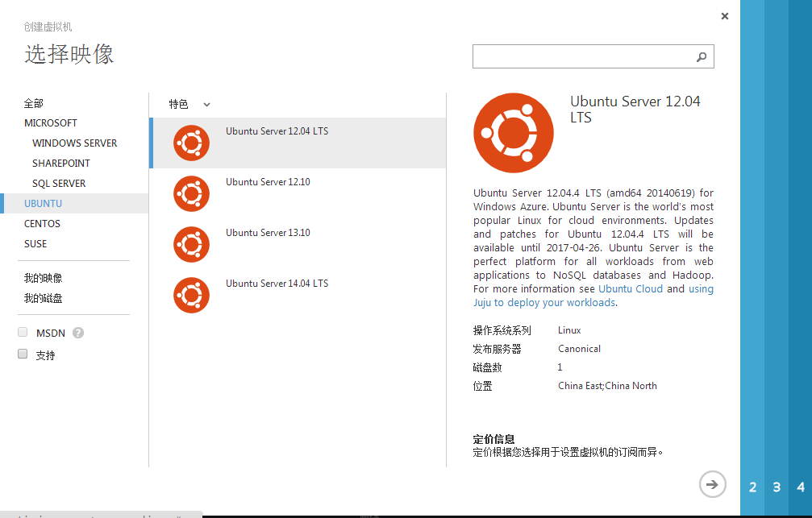812x518 pixels.
Task: Select the SUSE category
Action: point(35,244)
